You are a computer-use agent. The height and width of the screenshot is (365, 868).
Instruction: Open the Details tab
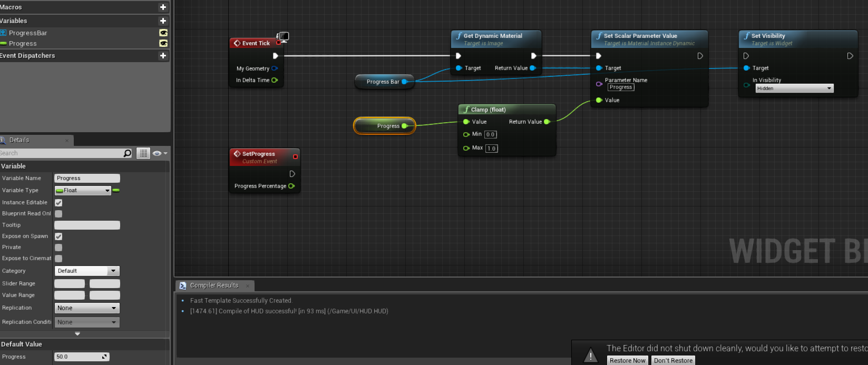19,140
